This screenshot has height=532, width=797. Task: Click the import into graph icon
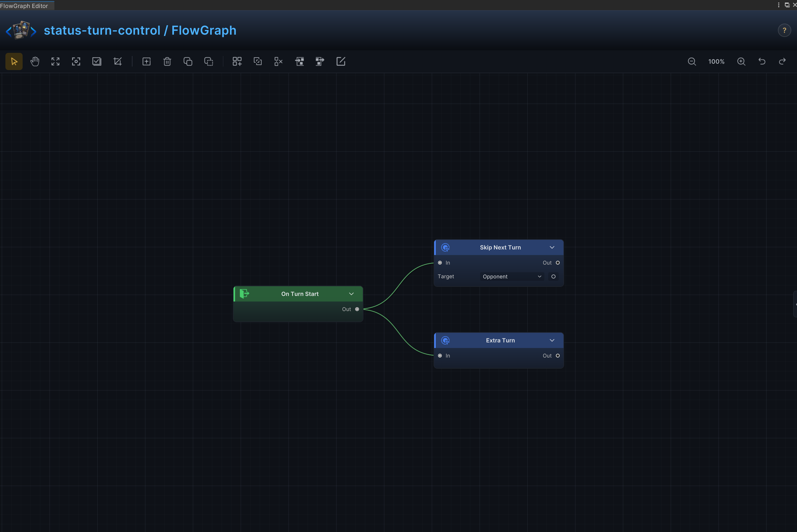click(x=299, y=61)
